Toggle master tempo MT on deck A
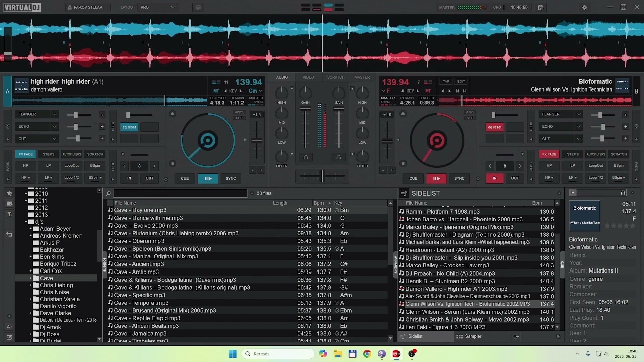Viewport: 644px width, 362px height. point(216,91)
